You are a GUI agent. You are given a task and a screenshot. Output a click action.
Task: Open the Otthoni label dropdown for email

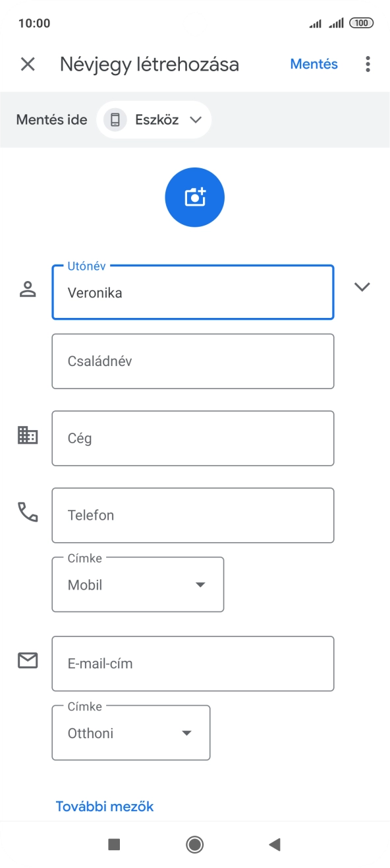pyautogui.click(x=186, y=732)
